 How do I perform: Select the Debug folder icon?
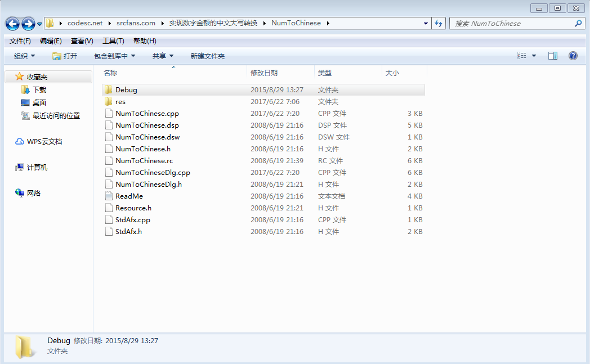109,89
